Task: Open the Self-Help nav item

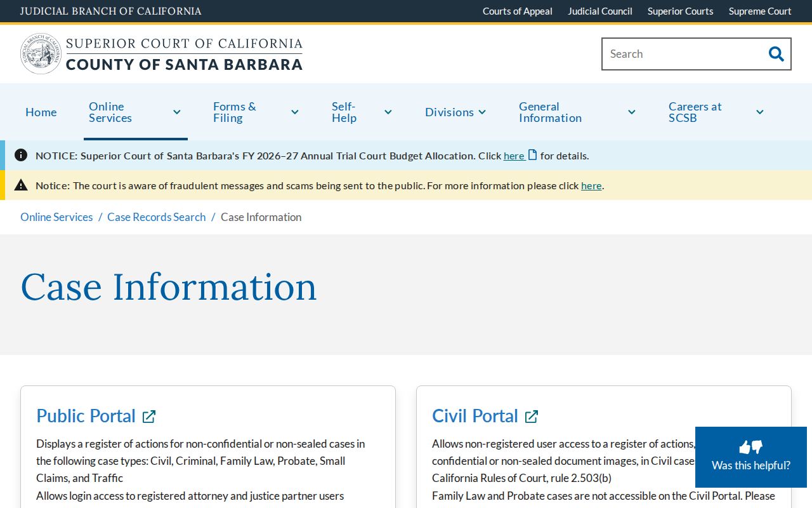Action: (x=344, y=112)
